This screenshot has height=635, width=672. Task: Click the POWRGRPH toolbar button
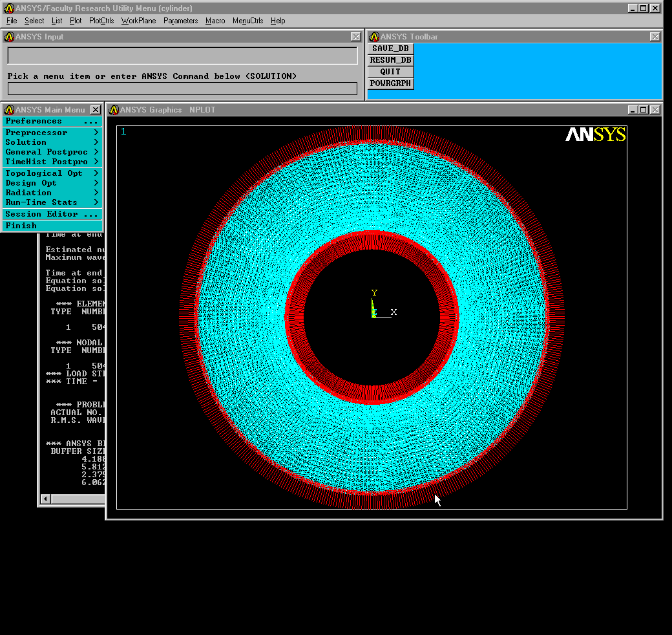[x=390, y=83]
